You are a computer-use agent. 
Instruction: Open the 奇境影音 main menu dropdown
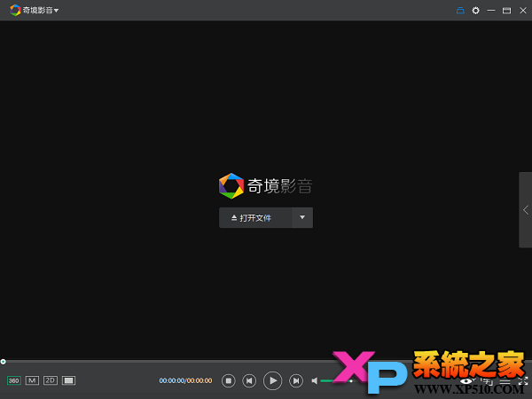tap(56, 11)
